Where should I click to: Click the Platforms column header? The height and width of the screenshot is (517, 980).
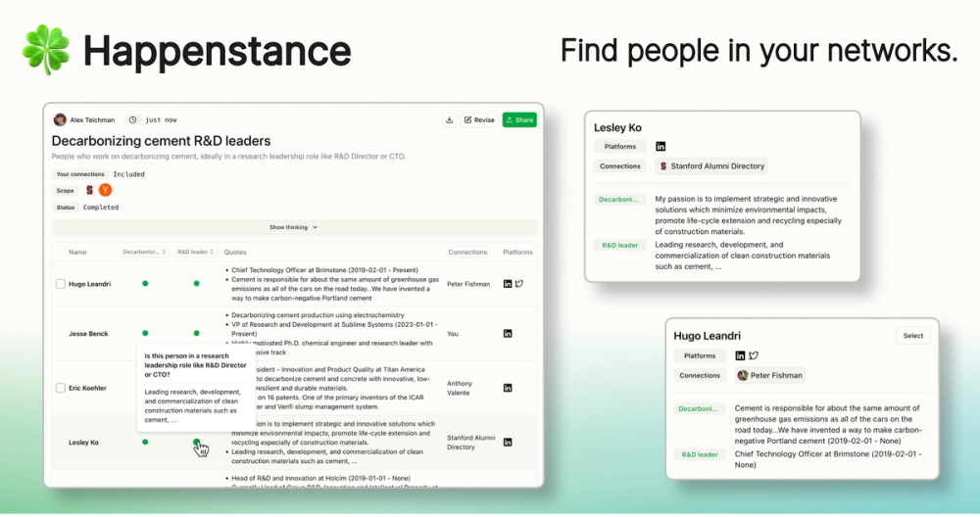pos(517,253)
